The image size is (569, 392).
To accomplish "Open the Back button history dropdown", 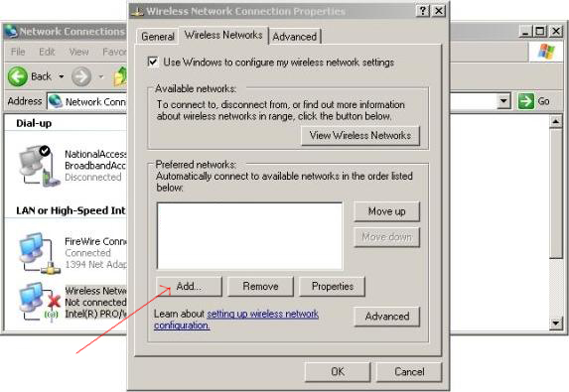I will (x=62, y=76).
